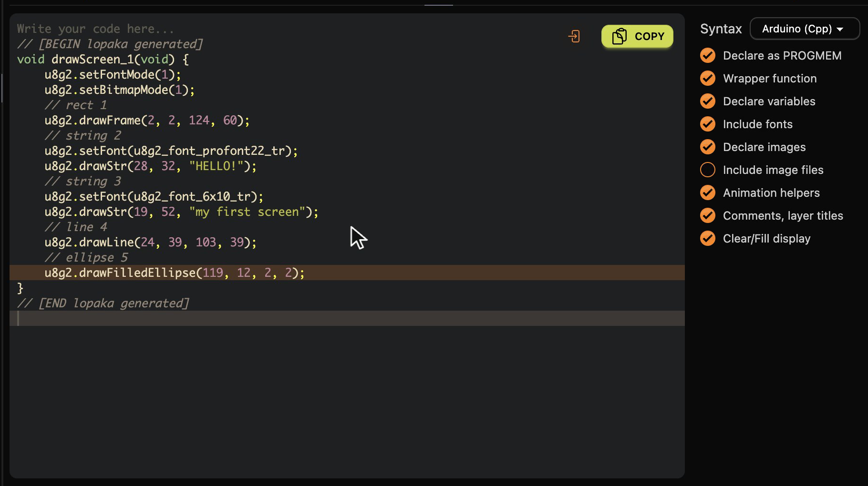868x486 pixels.
Task: Click the "// line 4" comment
Action: [x=75, y=227]
